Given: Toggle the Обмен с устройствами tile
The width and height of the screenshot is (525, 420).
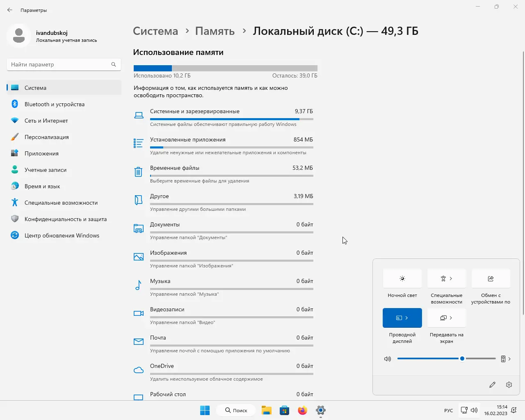Looking at the screenshot, I should pos(491,278).
